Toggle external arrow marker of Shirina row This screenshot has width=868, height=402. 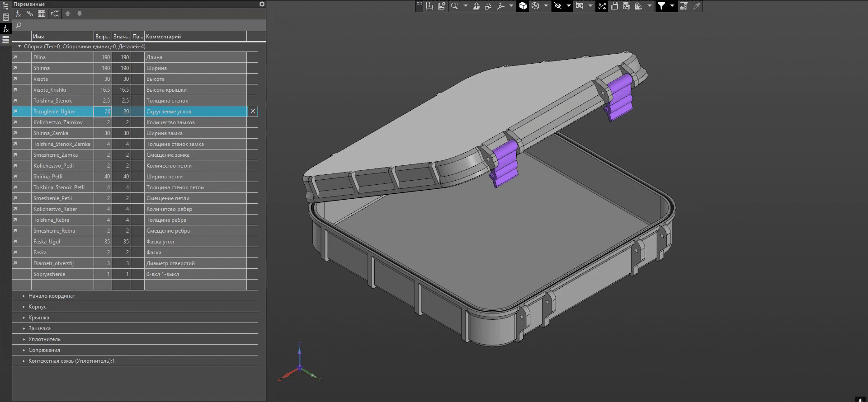[x=15, y=68]
